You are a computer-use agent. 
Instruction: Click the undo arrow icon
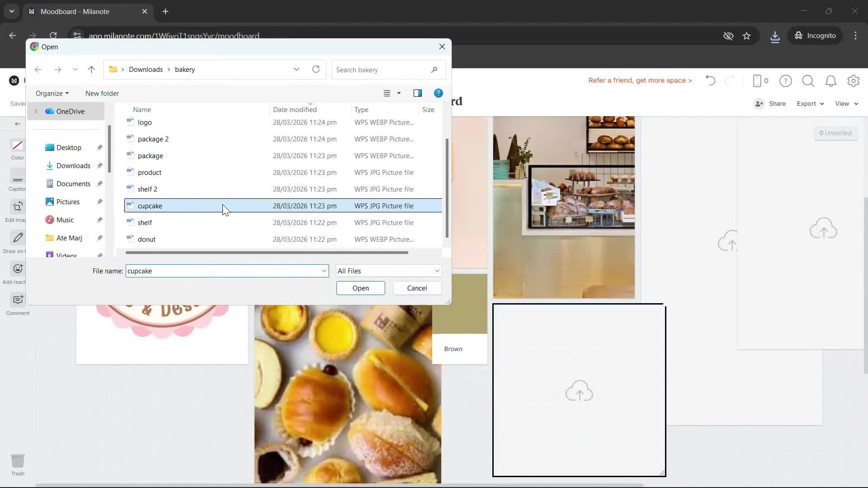(x=710, y=81)
